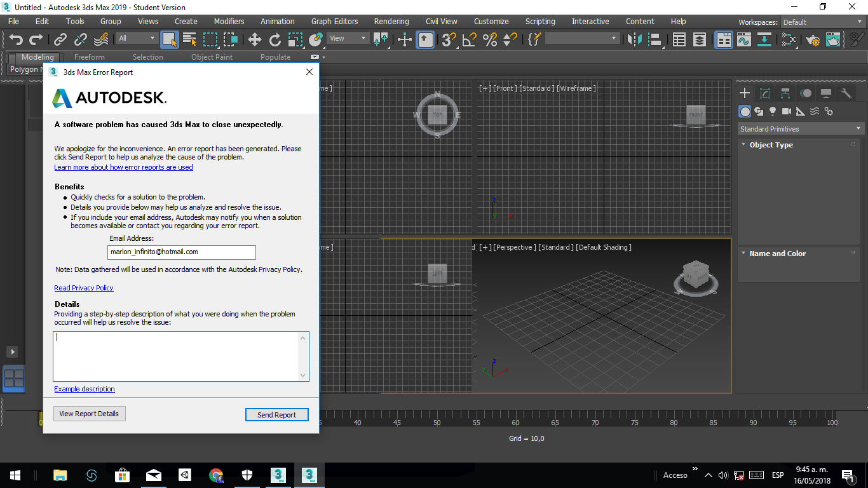Click the Select and Manipulate icon
The image size is (868, 488).
coord(405,40)
